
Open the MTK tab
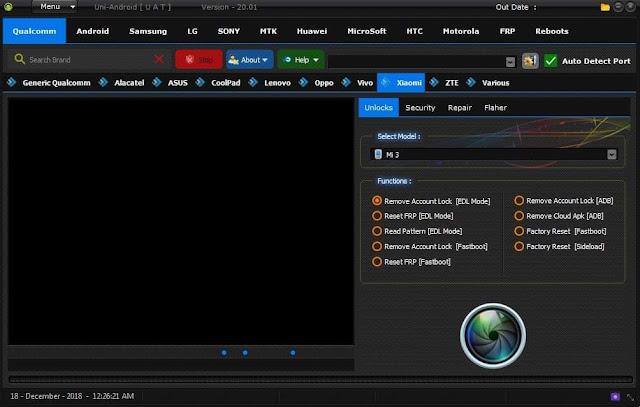[268, 31]
